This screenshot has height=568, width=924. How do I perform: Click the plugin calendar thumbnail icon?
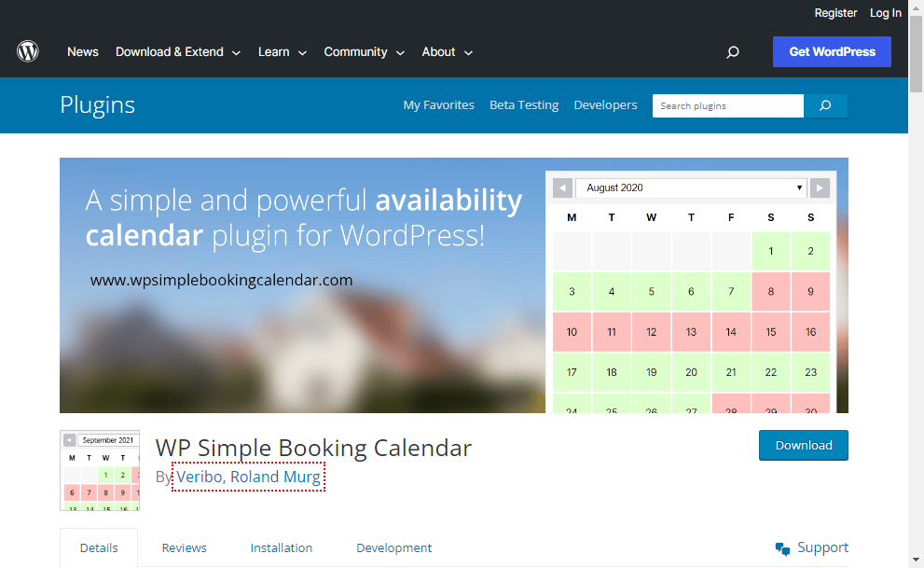pos(100,470)
